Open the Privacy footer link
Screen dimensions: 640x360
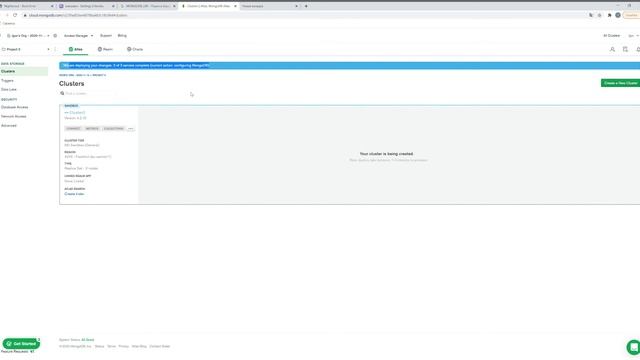tap(123, 347)
